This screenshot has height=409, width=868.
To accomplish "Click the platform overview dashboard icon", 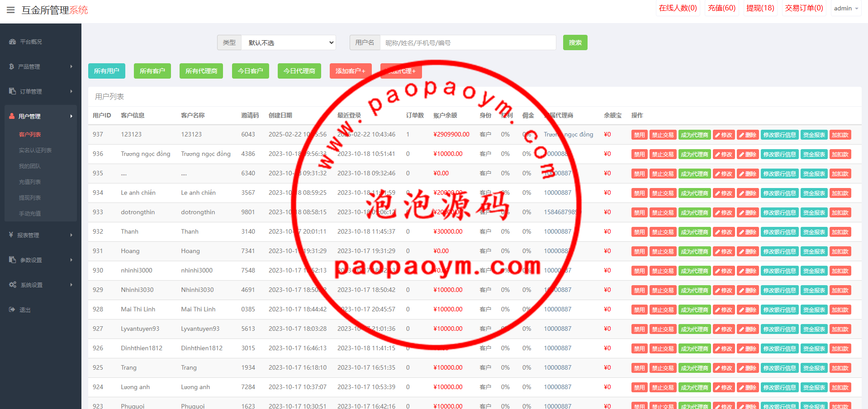I will click(12, 42).
